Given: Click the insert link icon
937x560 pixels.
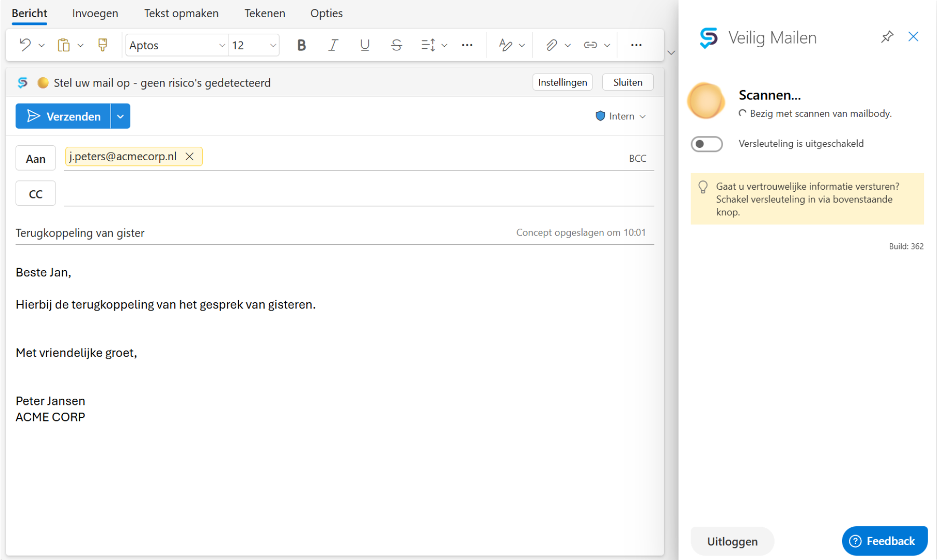Looking at the screenshot, I should pyautogui.click(x=590, y=45).
